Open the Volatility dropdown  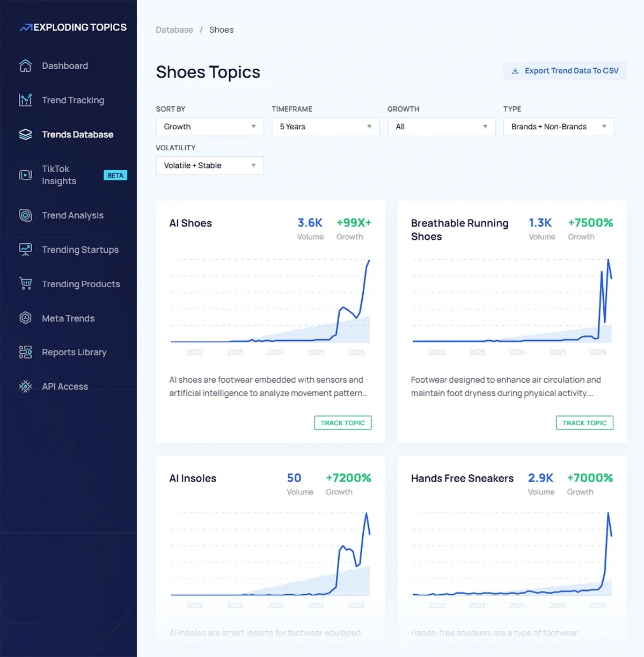[210, 165]
